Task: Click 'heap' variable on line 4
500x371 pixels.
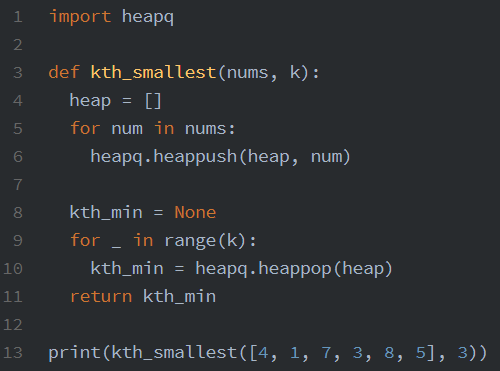Action: [90, 101]
